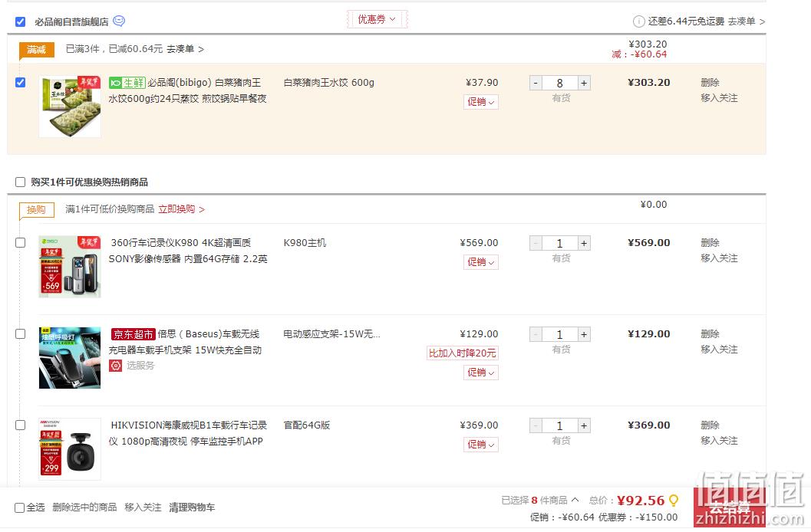
Task: Click the 必品阁自营旗舰店 store name
Action: point(72,21)
